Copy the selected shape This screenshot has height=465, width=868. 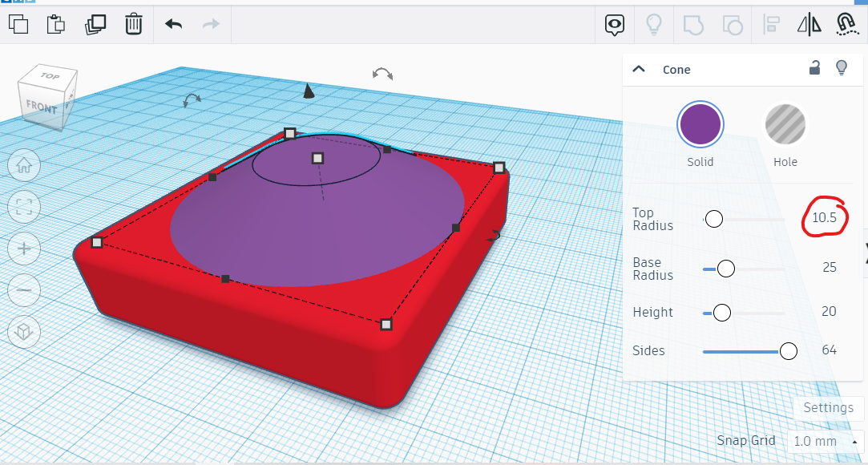(x=18, y=24)
